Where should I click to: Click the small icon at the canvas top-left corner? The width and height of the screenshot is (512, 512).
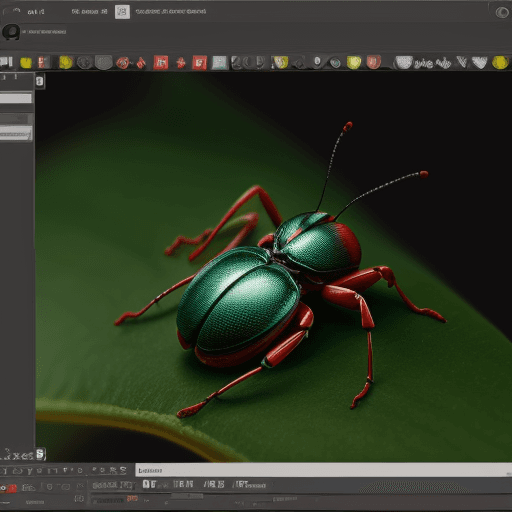[40, 82]
